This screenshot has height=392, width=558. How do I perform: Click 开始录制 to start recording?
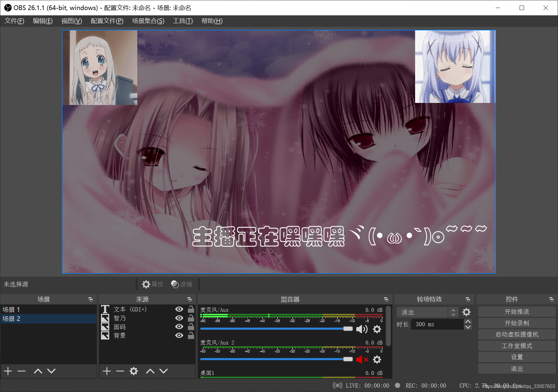click(517, 323)
